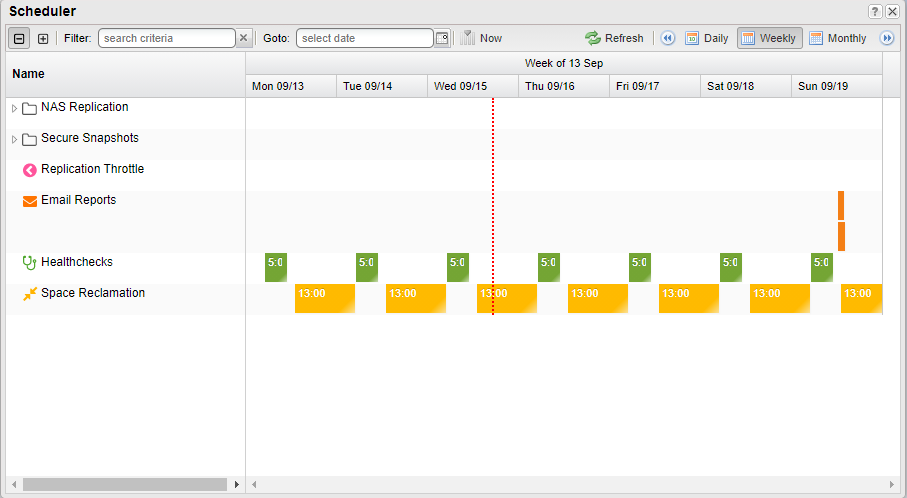Go to the next week
Screen dimensions: 907x498
[x=886, y=38]
